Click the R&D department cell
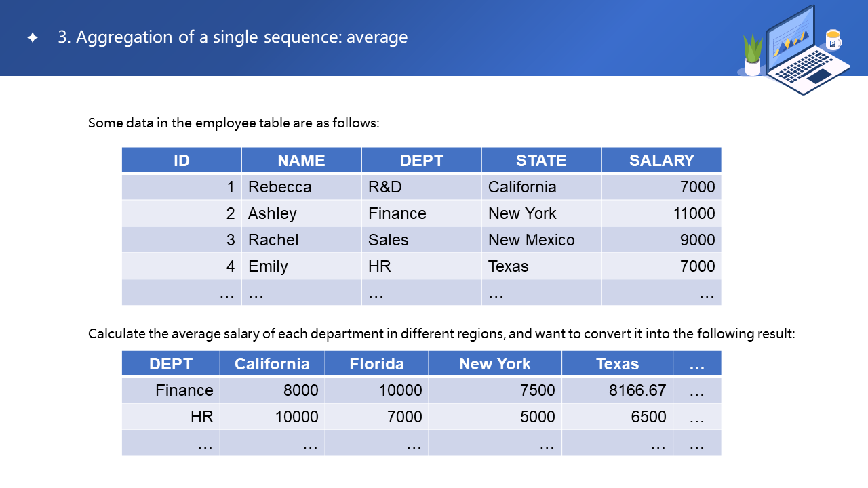The image size is (868, 488). 385,187
